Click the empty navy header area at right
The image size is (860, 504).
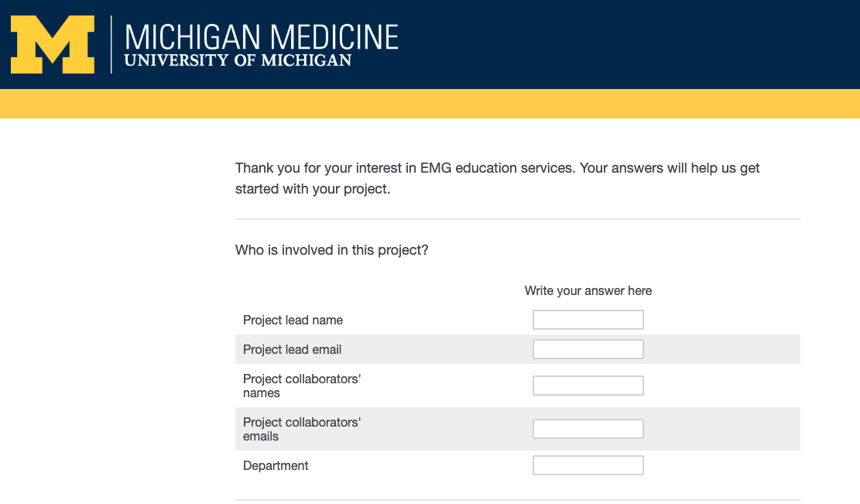(631, 44)
